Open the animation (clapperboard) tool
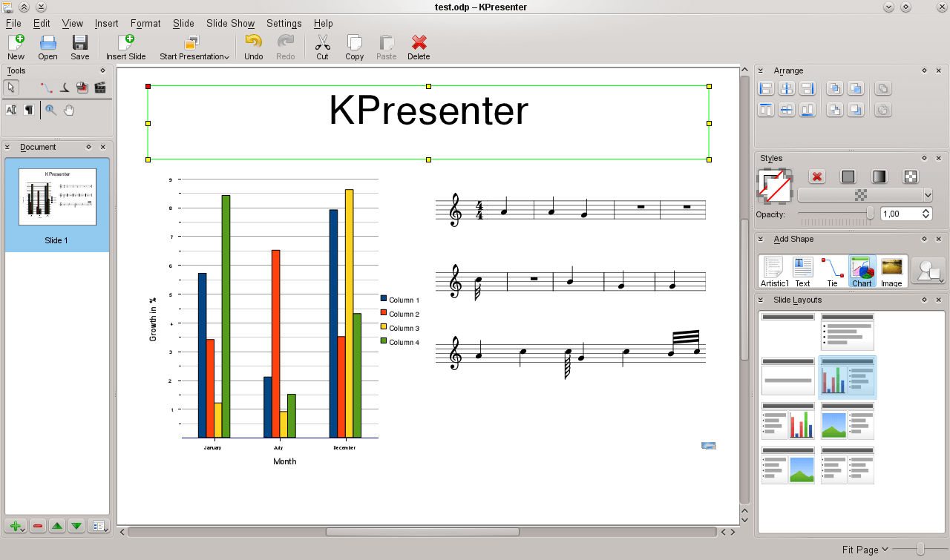 (x=100, y=87)
